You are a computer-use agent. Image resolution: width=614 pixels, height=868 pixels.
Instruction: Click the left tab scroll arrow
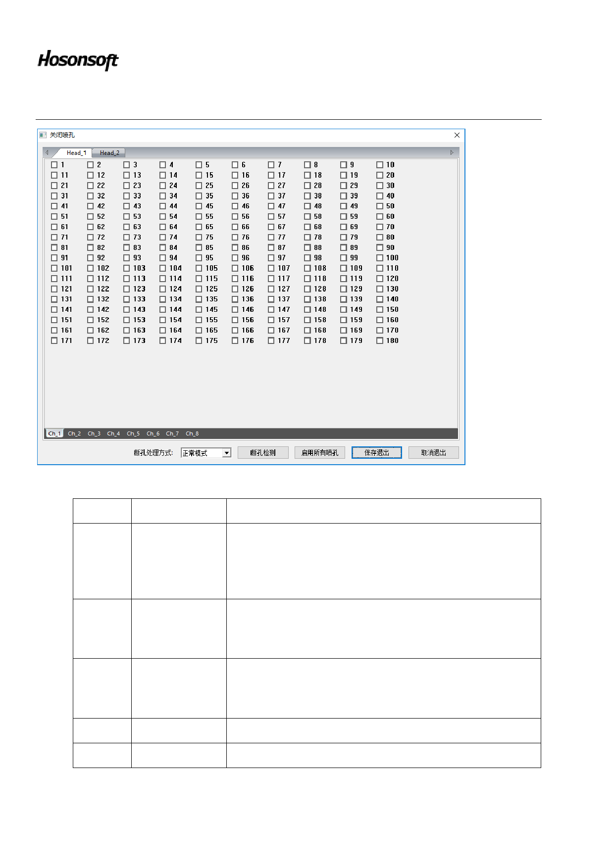coord(47,152)
